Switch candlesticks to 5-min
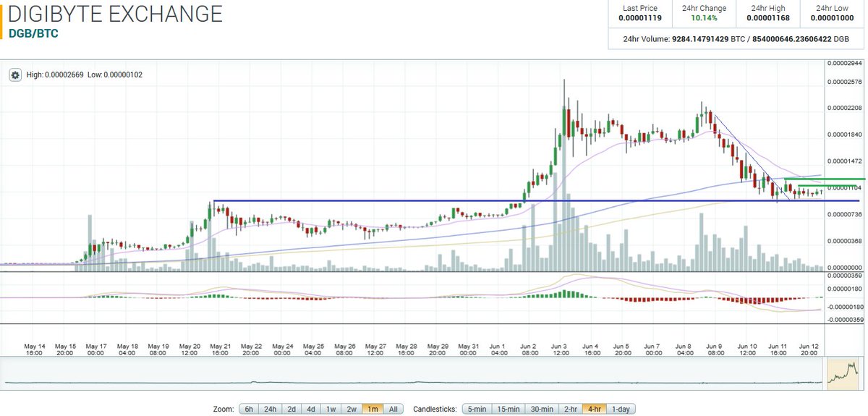This screenshot has height=416, width=868. 476,409
